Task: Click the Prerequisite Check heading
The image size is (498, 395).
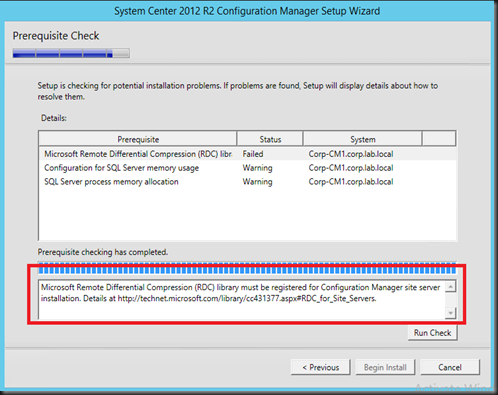Action: point(56,36)
